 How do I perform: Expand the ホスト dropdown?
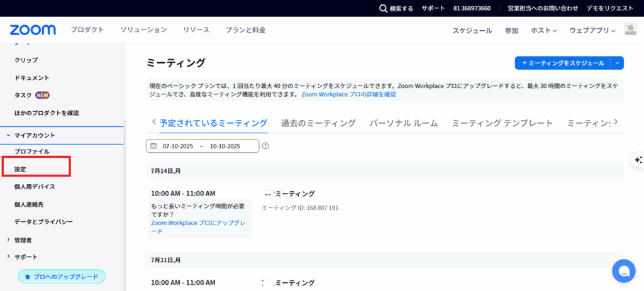[x=544, y=30]
